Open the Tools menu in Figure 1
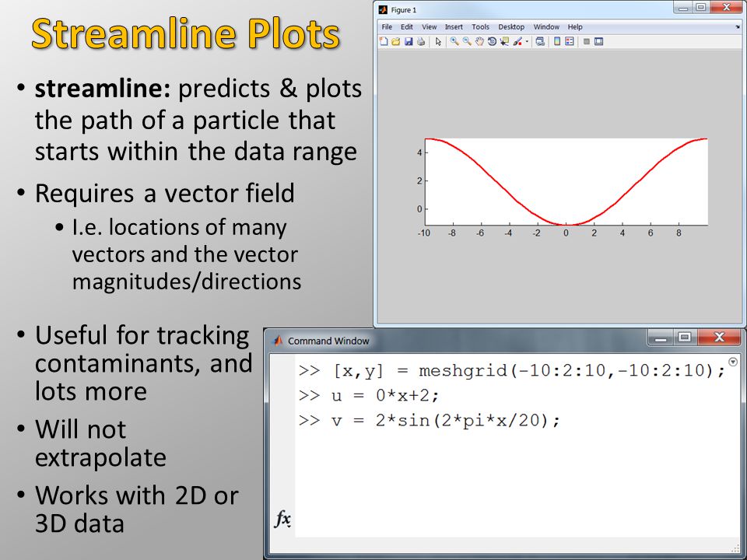This screenshot has height=560, width=747. (480, 27)
